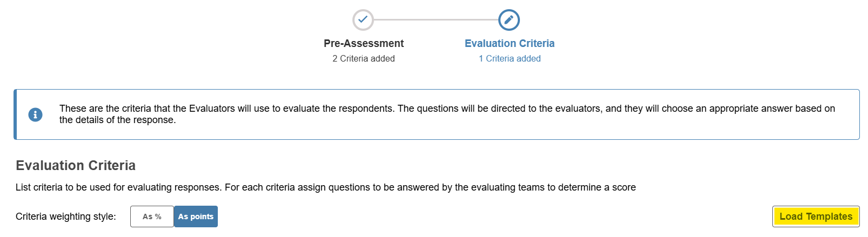Screen dimensions: 868x237
Task: Click the "2 Criteria added" subtitle
Action: pos(364,58)
